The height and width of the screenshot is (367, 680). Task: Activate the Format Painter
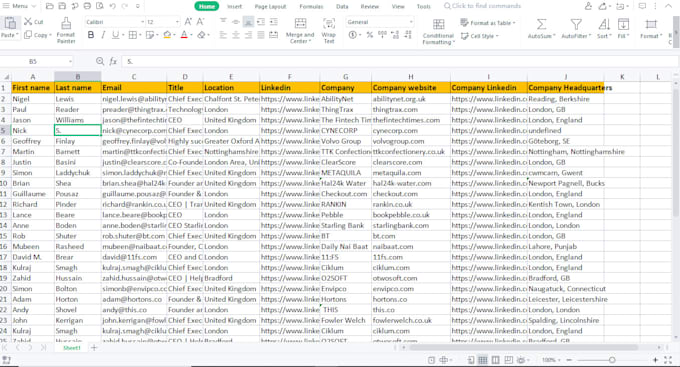[x=66, y=30]
